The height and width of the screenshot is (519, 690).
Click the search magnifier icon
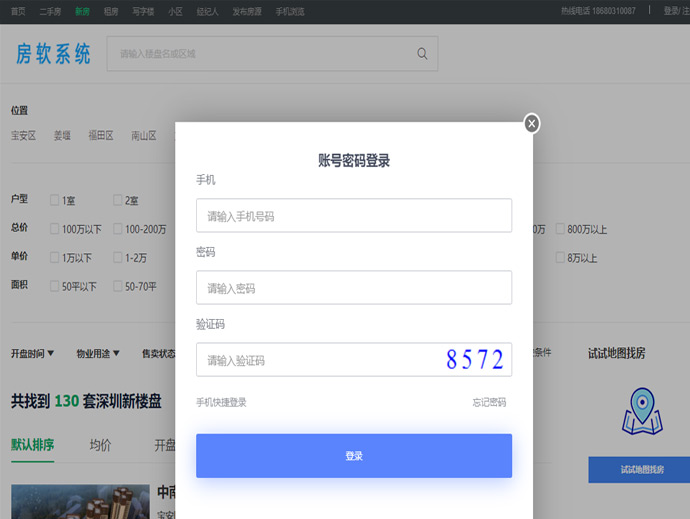point(422,54)
